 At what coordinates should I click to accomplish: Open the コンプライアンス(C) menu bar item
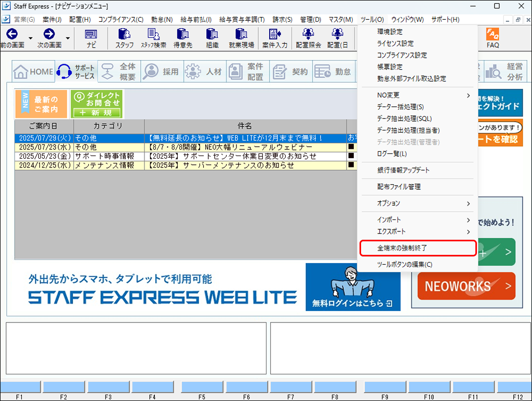pos(121,20)
